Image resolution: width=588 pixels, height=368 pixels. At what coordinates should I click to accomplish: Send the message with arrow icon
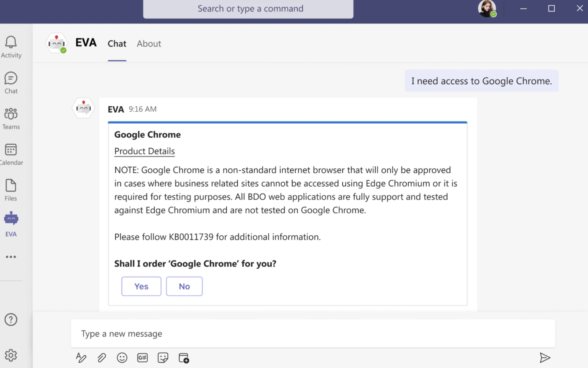coord(545,357)
